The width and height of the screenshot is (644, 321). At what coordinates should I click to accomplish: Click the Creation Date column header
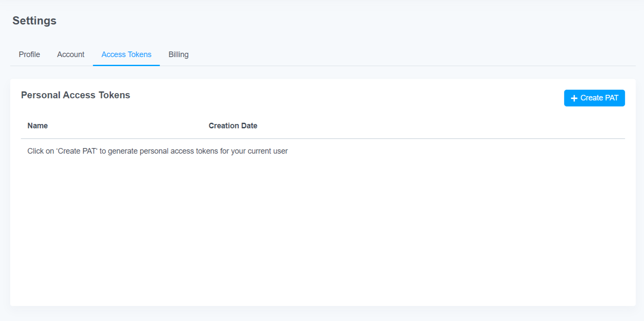233,126
